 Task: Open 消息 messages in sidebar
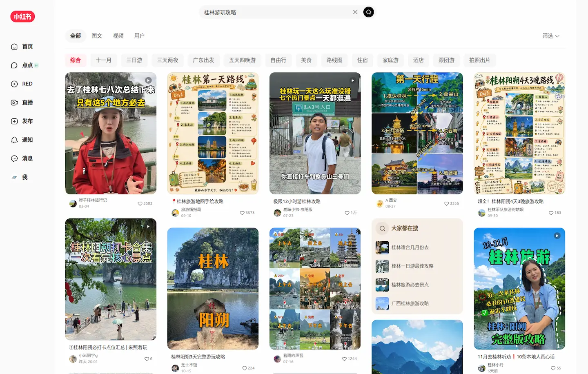[x=22, y=158]
